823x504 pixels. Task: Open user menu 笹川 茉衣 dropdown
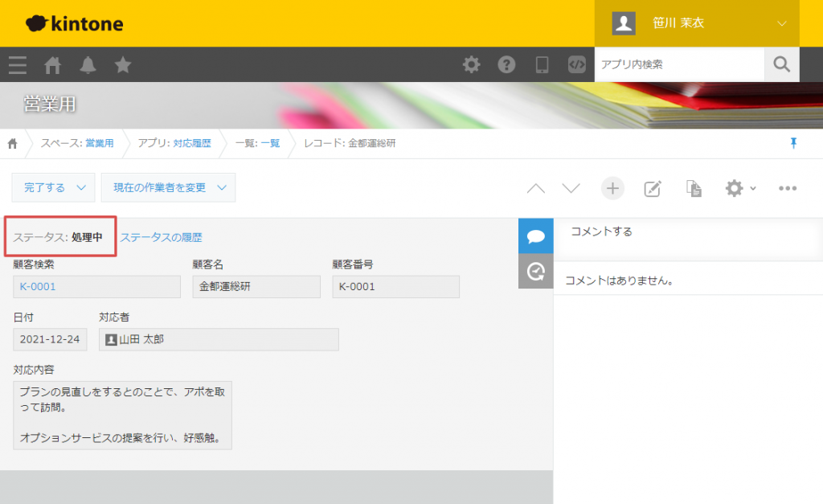pyautogui.click(x=697, y=23)
